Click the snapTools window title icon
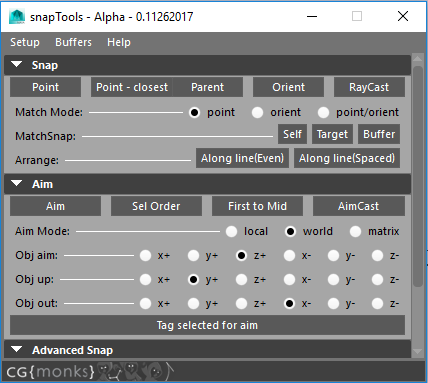 pyautogui.click(x=17, y=17)
